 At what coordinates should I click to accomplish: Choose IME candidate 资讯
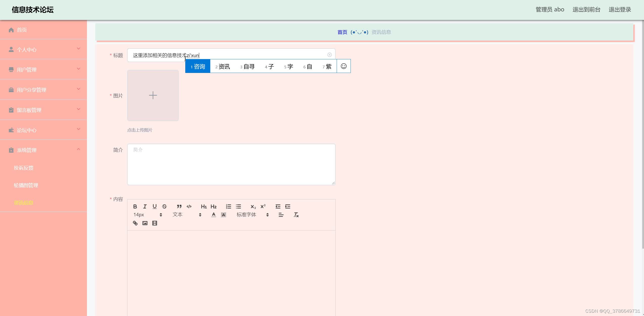pyautogui.click(x=223, y=66)
